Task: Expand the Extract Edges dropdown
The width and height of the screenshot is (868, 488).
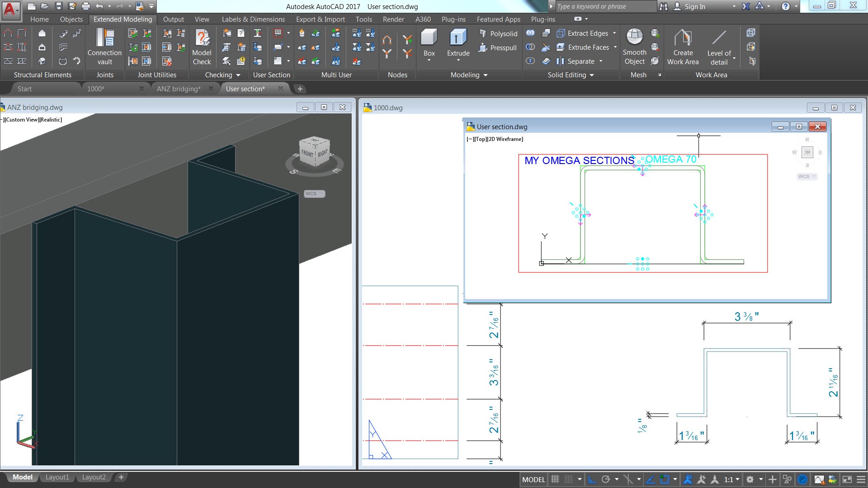Action: coord(615,33)
